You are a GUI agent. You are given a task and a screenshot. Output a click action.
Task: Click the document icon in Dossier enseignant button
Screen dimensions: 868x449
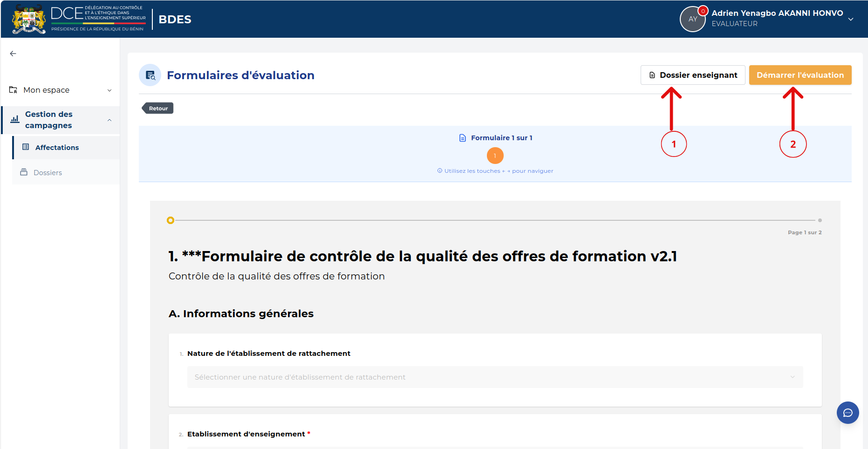pyautogui.click(x=652, y=75)
